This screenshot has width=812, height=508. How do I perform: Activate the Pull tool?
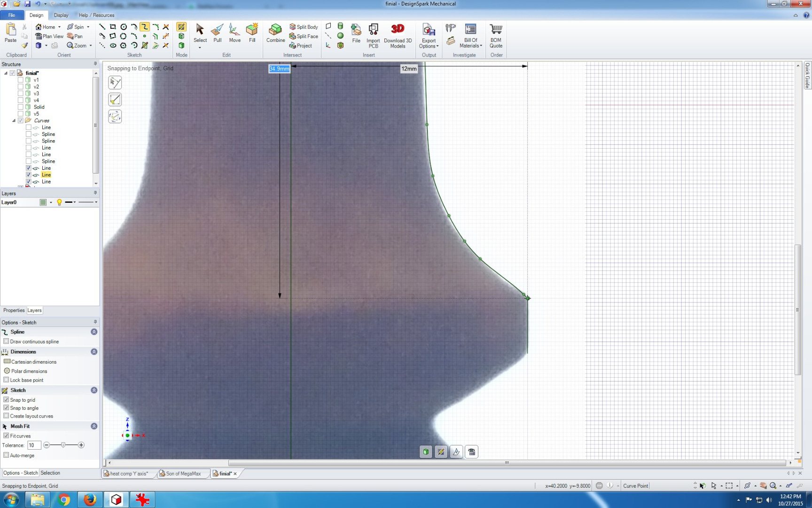pyautogui.click(x=217, y=33)
